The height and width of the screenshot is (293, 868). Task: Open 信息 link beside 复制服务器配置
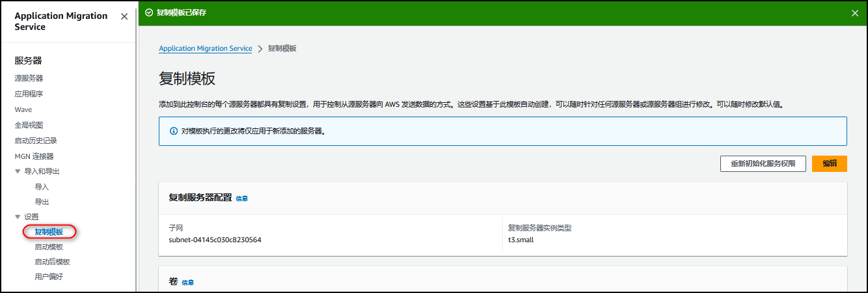click(241, 199)
